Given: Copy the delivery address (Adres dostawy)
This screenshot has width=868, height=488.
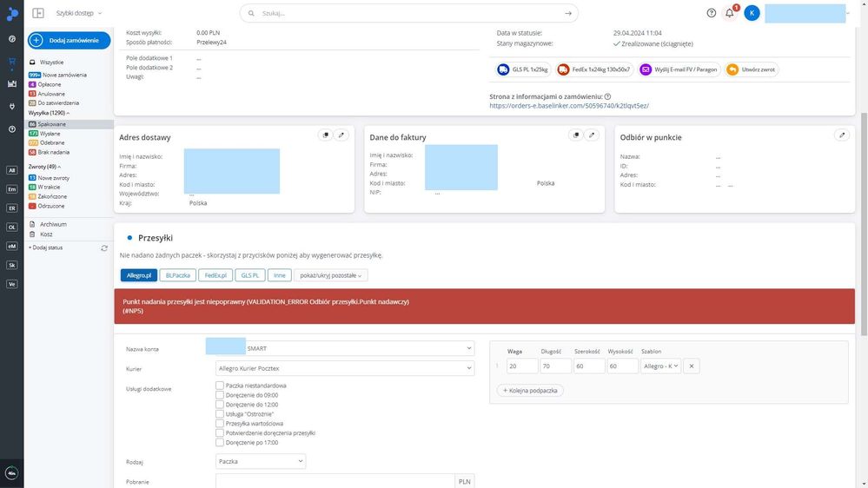Looking at the screenshot, I should click(326, 135).
